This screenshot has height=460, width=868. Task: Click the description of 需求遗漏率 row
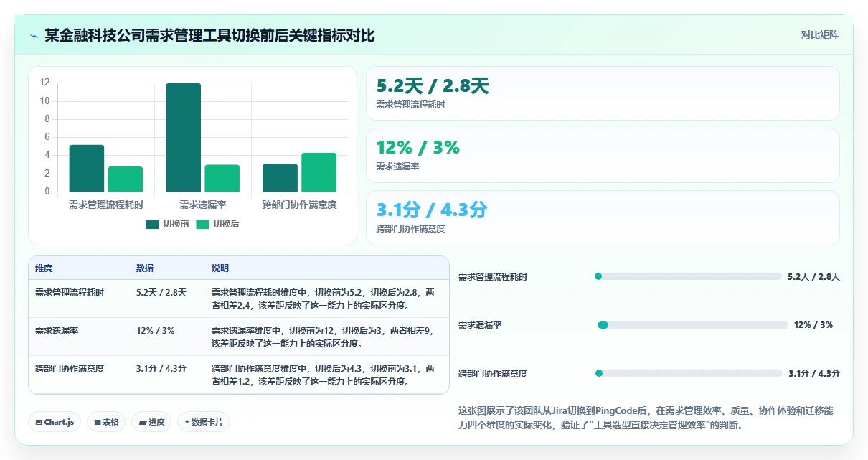pos(321,337)
